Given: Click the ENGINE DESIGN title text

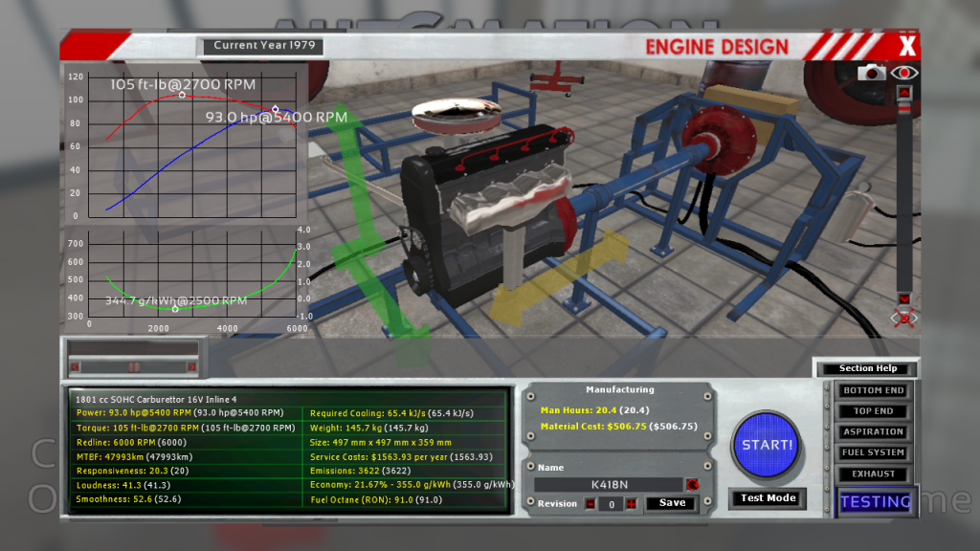Looking at the screenshot, I should (x=717, y=47).
